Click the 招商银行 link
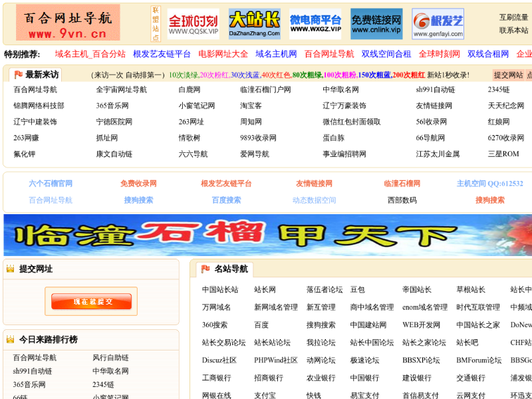 click(270, 378)
